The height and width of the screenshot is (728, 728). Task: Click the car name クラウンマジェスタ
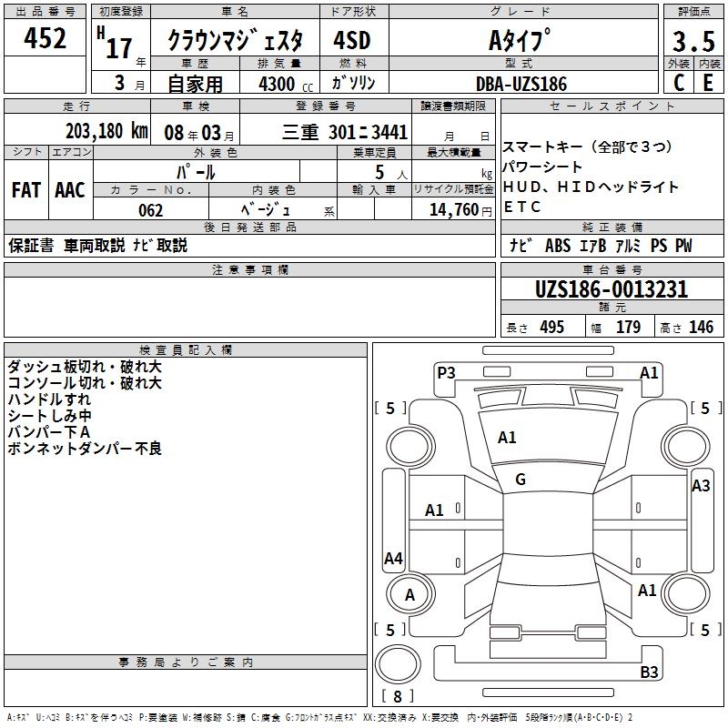pos(235,40)
